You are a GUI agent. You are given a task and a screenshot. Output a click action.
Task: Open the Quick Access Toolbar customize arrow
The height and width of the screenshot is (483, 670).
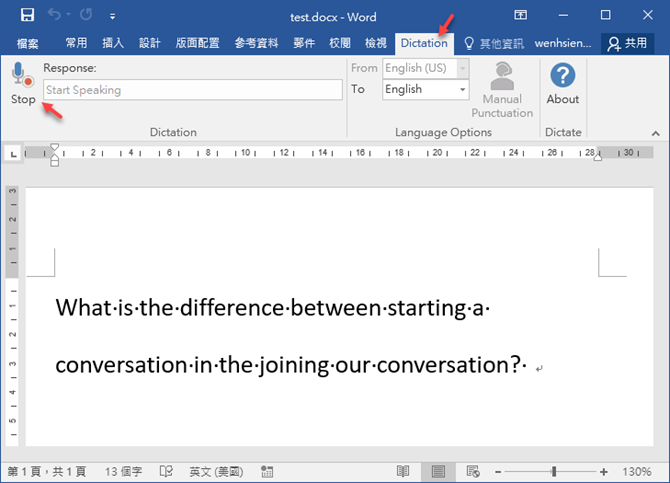(x=112, y=16)
